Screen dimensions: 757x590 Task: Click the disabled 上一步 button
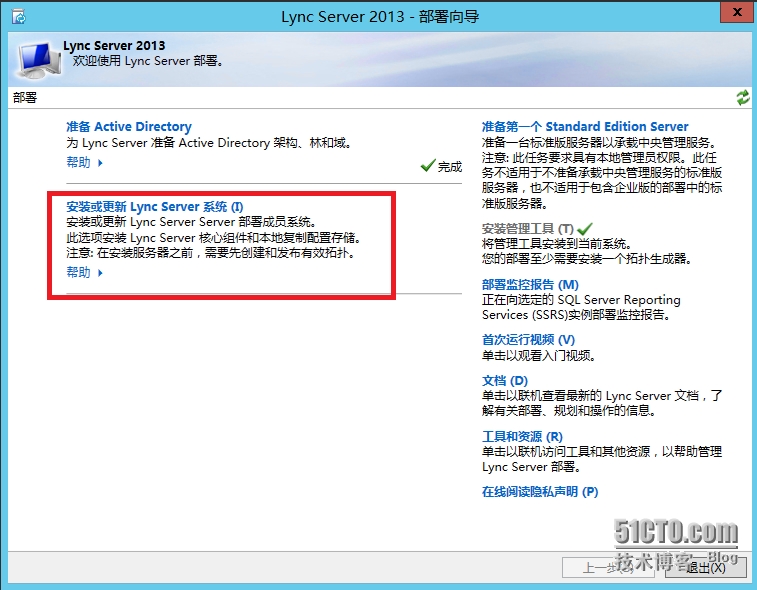(608, 567)
